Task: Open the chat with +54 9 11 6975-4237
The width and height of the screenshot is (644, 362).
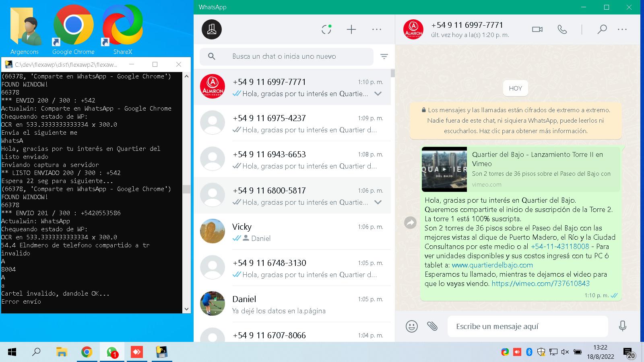Action: (x=292, y=123)
